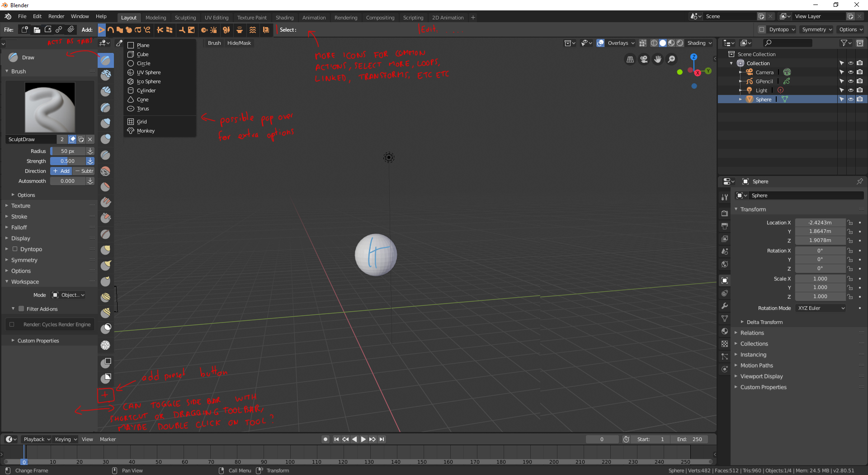Toggle Light viewport visibility eye
Viewport: 868px width, 475px height.
tap(850, 90)
